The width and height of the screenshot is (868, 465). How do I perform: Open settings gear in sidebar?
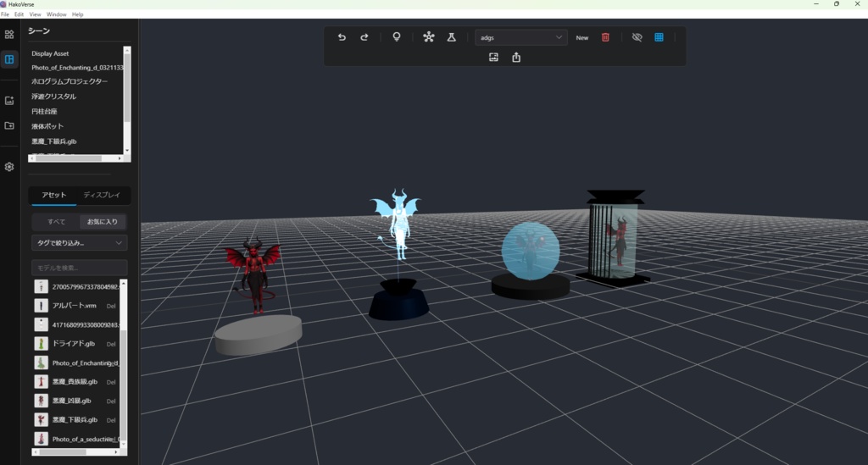(9, 167)
